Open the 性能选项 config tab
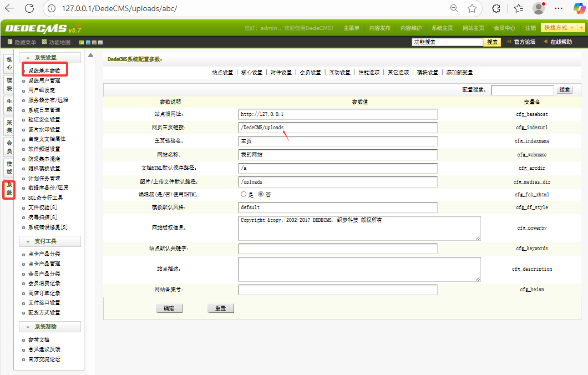 369,72
